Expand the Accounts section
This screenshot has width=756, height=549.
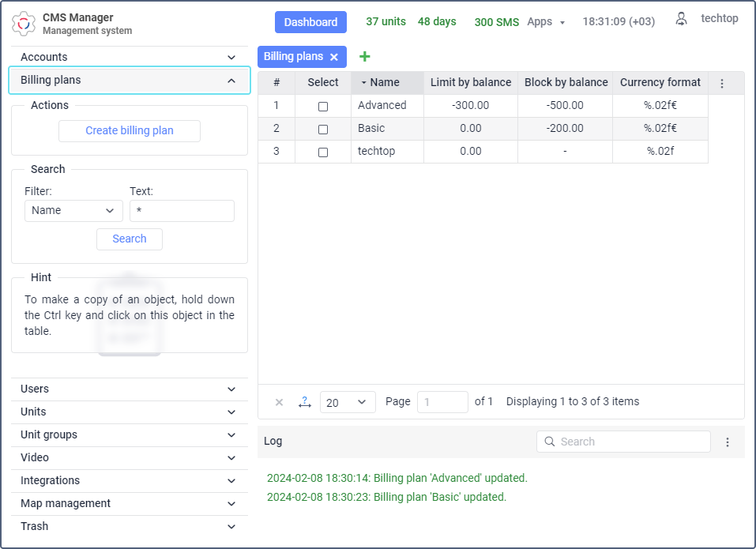tap(129, 57)
